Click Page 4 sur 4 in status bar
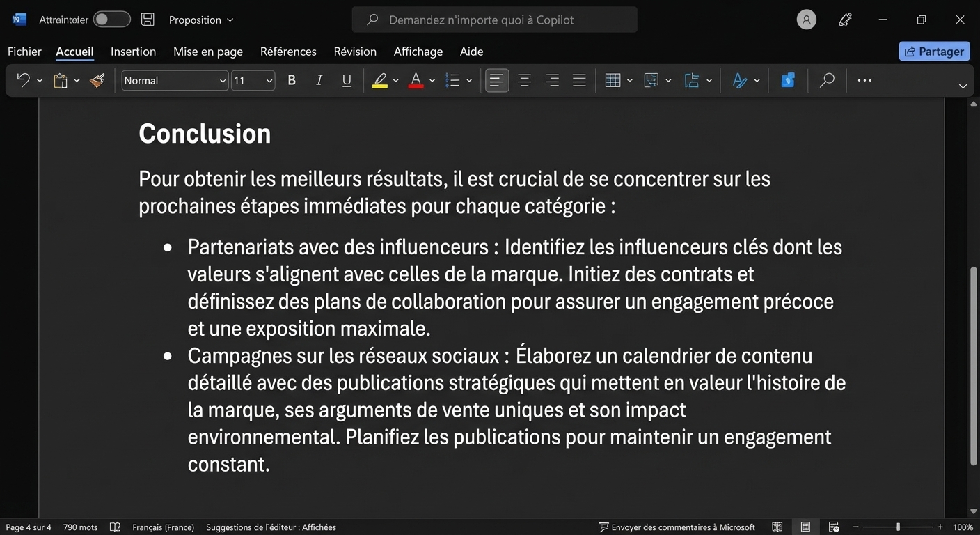The height and width of the screenshot is (535, 980). [x=29, y=527]
